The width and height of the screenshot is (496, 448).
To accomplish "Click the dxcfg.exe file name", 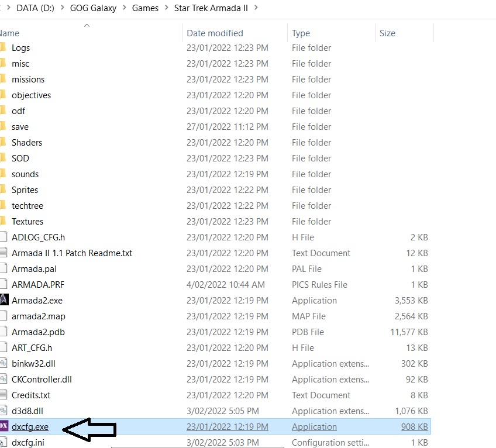I will click(x=30, y=427).
